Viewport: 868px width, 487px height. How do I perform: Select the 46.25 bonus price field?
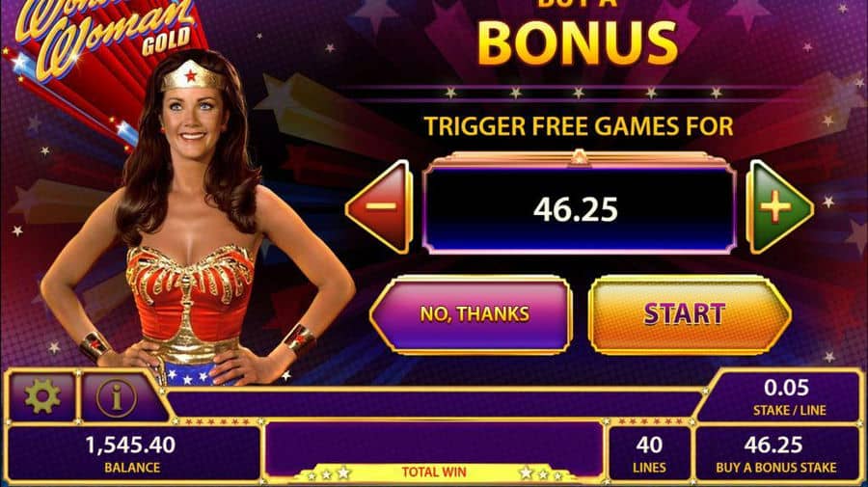tap(579, 209)
